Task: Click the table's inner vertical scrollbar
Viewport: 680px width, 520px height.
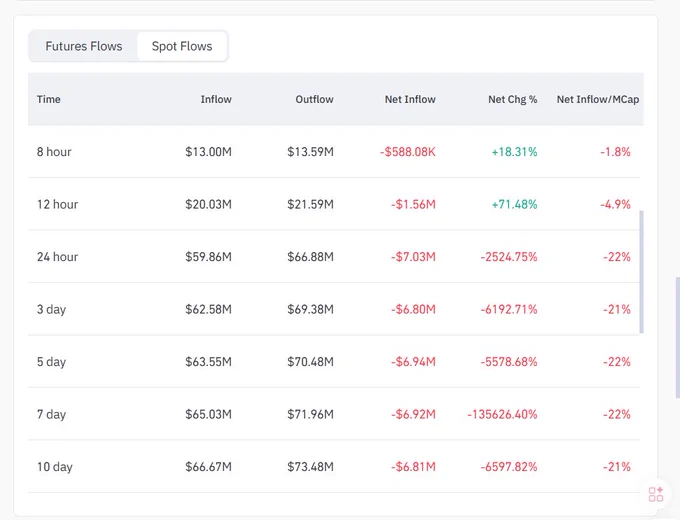Action: point(642,272)
